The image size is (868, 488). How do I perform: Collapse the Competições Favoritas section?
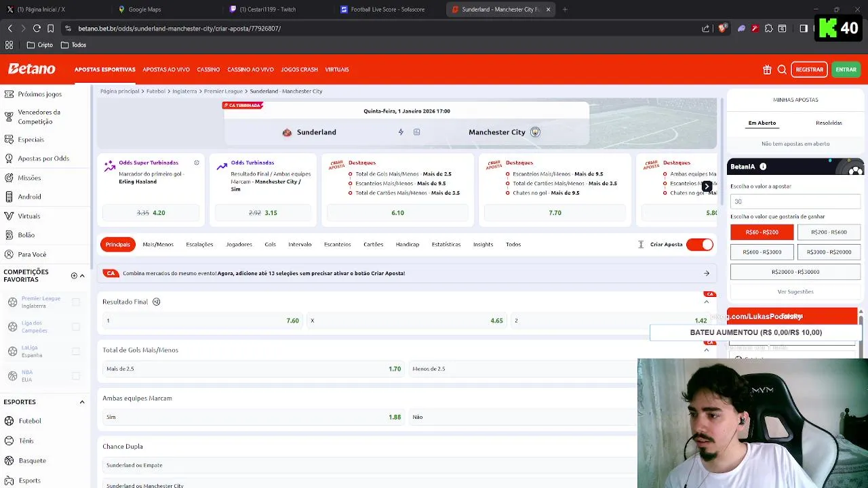pyautogui.click(x=82, y=276)
